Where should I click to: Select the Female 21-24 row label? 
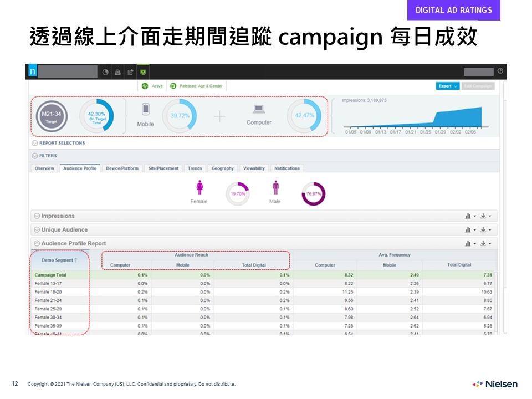[x=48, y=300]
